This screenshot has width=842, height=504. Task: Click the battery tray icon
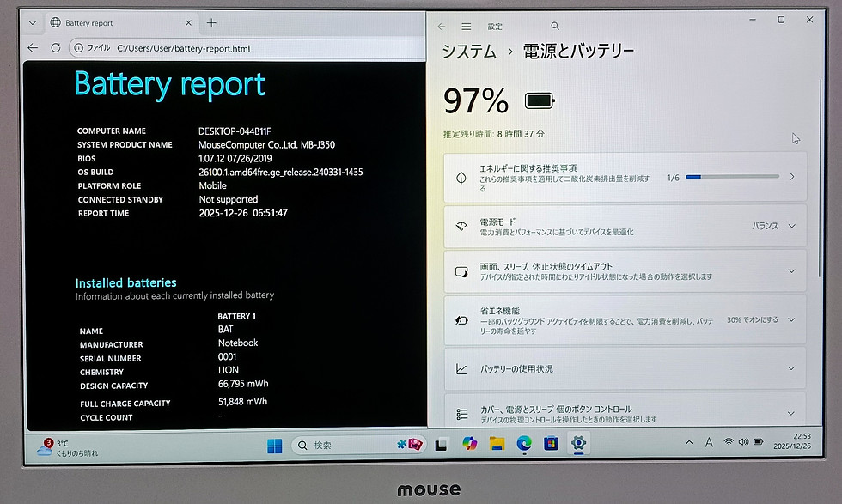pos(758,442)
